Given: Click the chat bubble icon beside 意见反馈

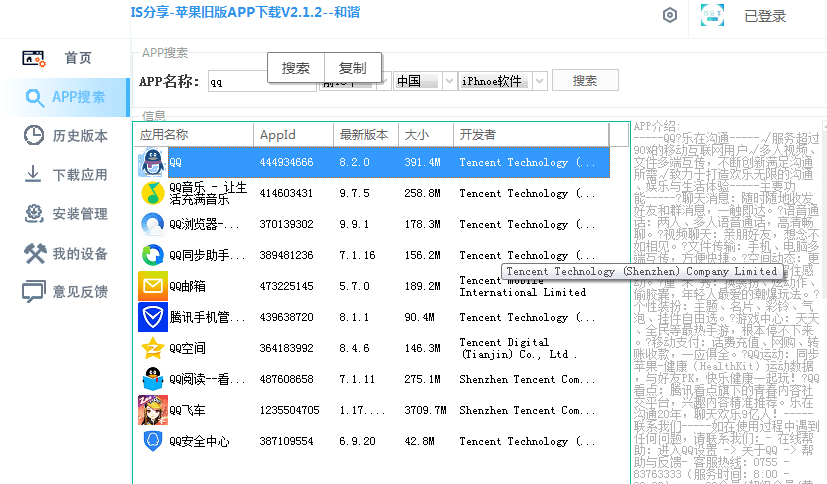Looking at the screenshot, I should 33,292.
